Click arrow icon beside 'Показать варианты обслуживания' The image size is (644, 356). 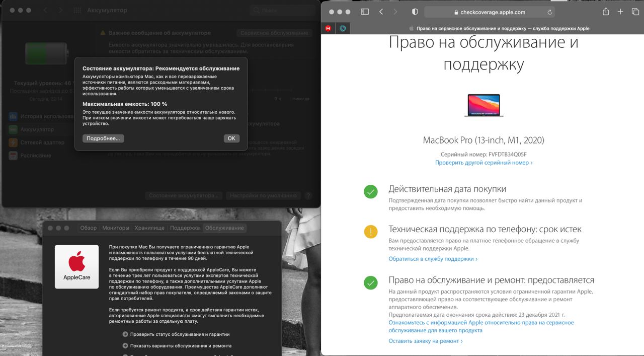coord(125,346)
